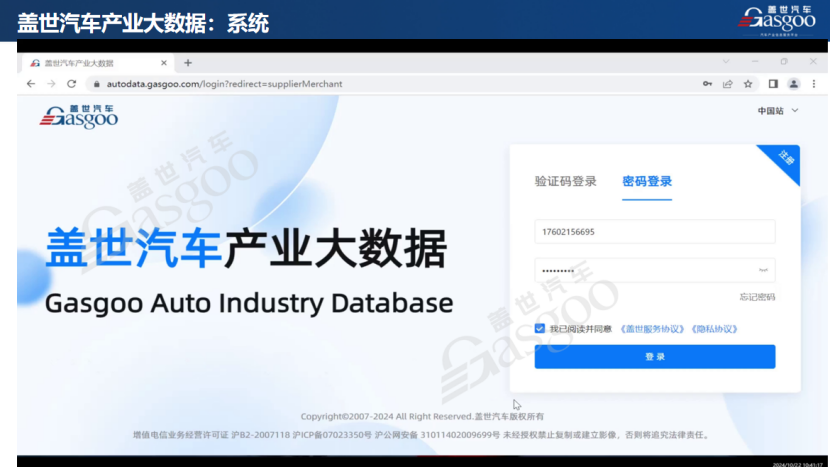Click the blue 注册 corner ribbon
831x467 pixels.
click(785, 158)
